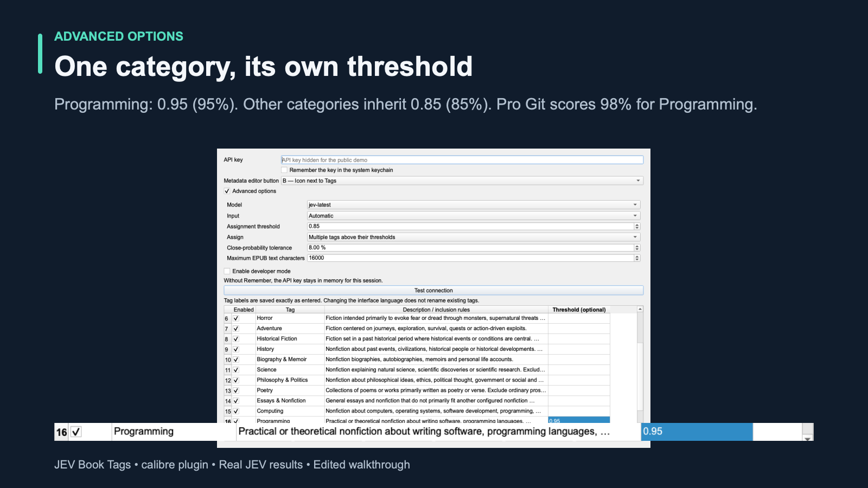Open the Assign dropdown for multiple tags

tap(474, 237)
